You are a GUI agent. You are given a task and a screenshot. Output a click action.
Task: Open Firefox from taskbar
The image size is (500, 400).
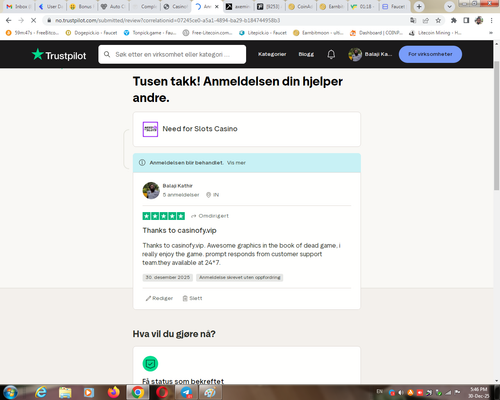pyautogui.click(x=114, y=392)
